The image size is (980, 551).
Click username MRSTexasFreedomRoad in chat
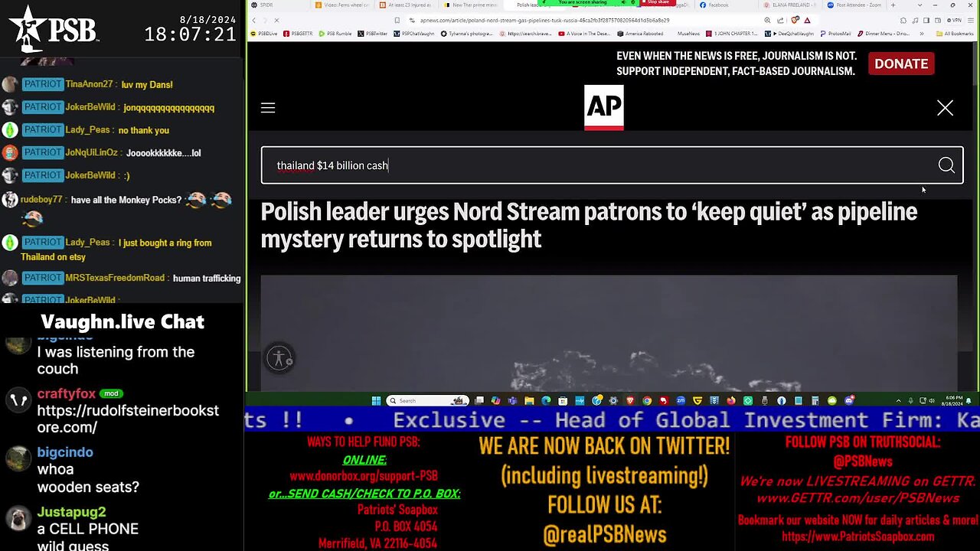coord(115,278)
